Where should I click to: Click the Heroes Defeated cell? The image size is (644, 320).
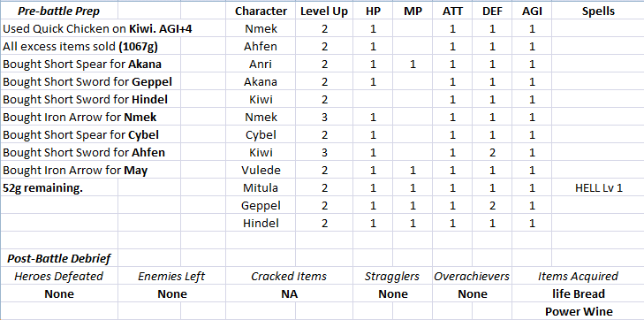coord(59,276)
